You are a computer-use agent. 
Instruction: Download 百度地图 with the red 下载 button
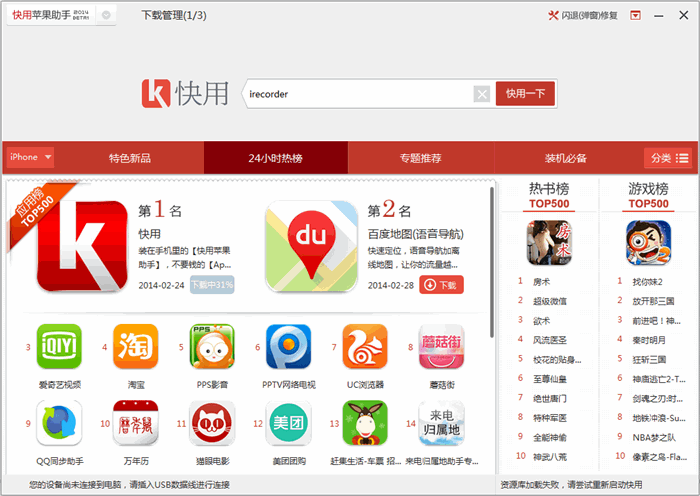pos(441,285)
